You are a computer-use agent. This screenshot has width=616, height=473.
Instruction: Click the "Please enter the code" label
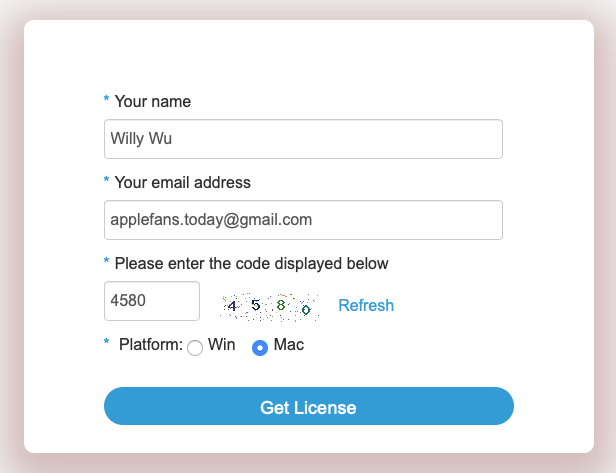251,263
